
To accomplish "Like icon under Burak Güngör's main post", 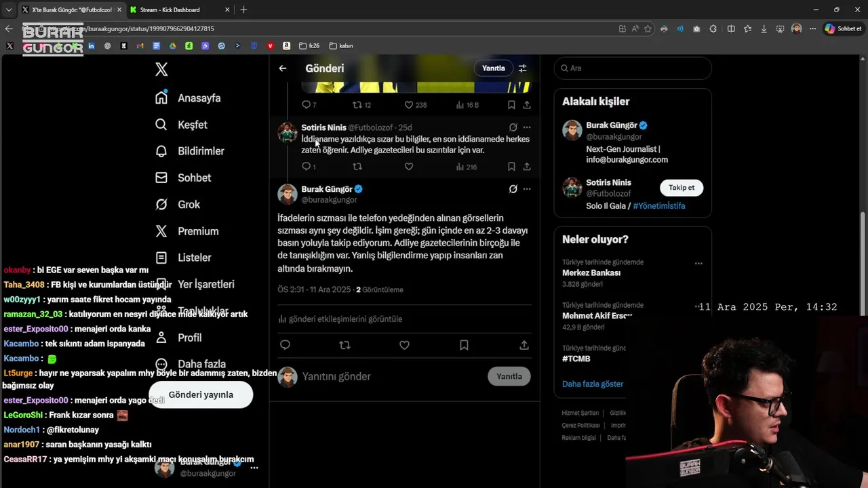I will click(404, 345).
